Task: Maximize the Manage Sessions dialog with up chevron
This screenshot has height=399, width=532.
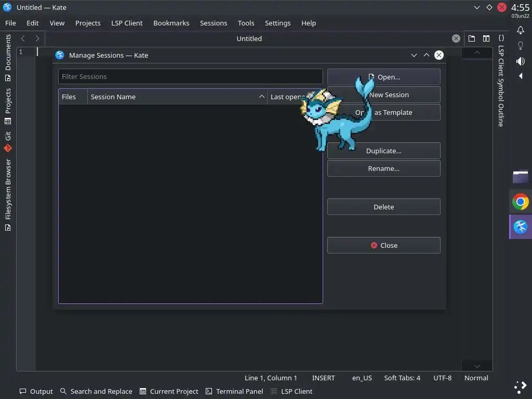Action: 427,55
